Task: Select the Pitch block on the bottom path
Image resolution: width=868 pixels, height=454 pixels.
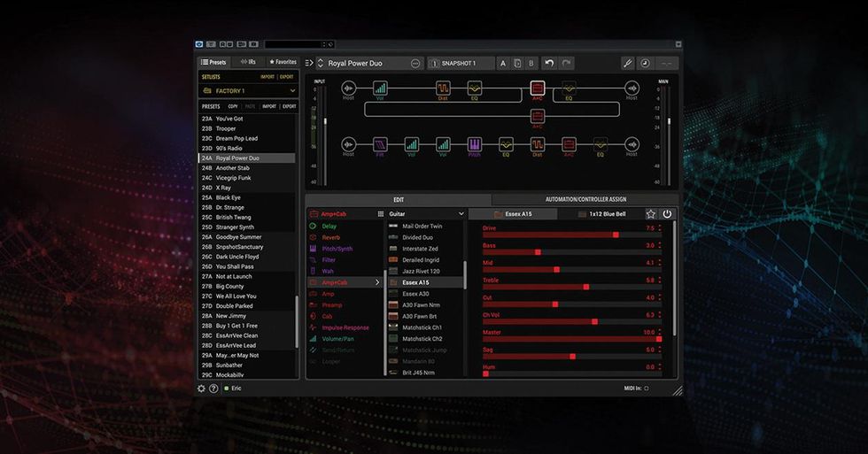Action: point(475,144)
